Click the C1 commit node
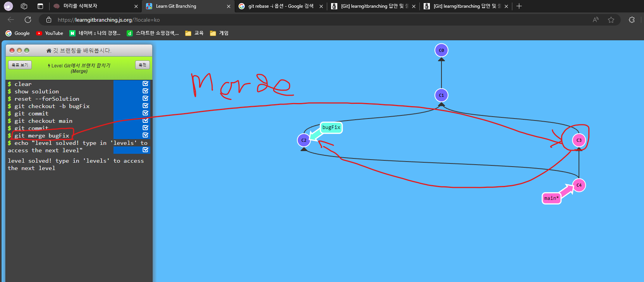This screenshot has height=282, width=644. [x=441, y=95]
